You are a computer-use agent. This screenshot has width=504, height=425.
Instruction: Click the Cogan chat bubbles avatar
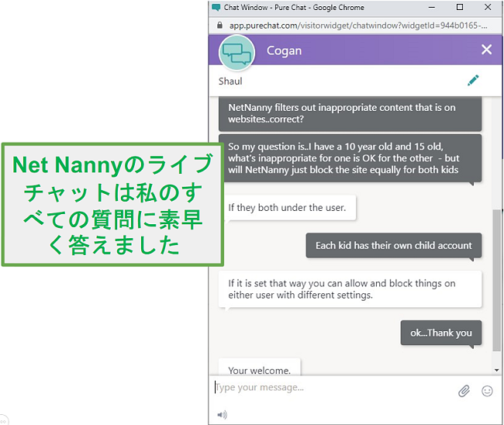pos(236,53)
